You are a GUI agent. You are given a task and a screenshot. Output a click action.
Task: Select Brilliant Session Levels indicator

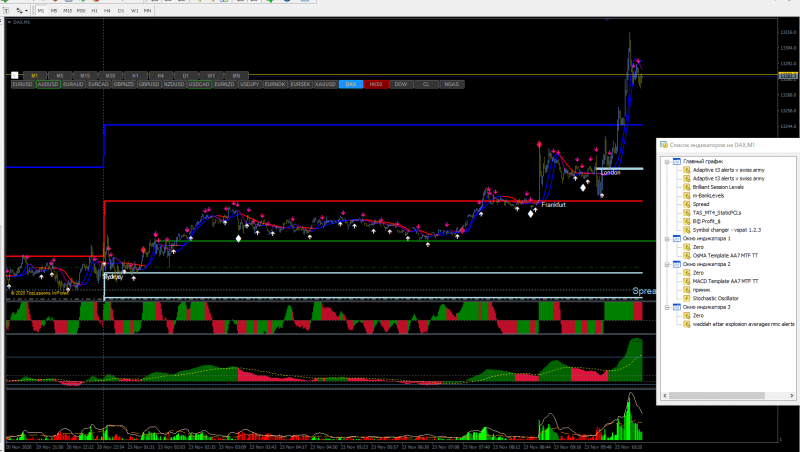pyautogui.click(x=718, y=187)
